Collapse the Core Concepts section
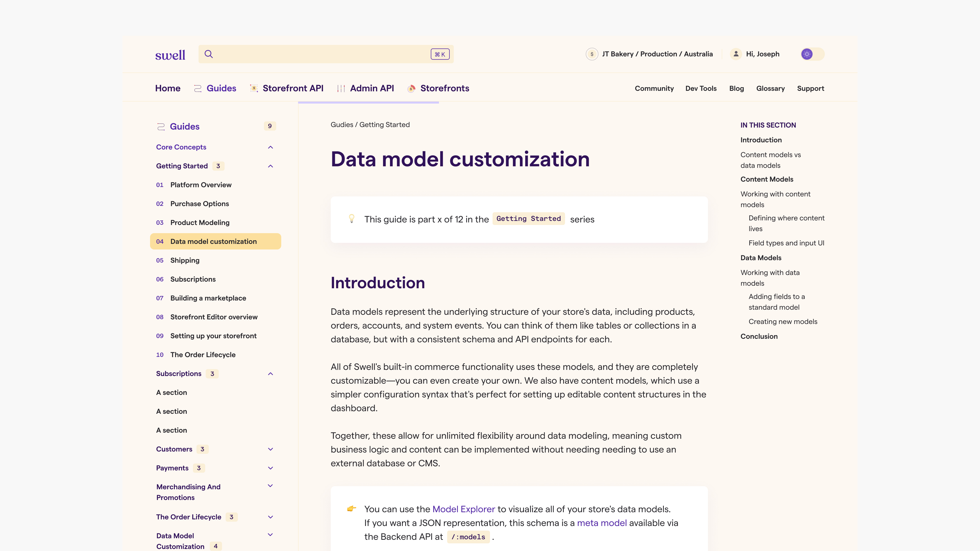The image size is (980, 551). point(271,147)
